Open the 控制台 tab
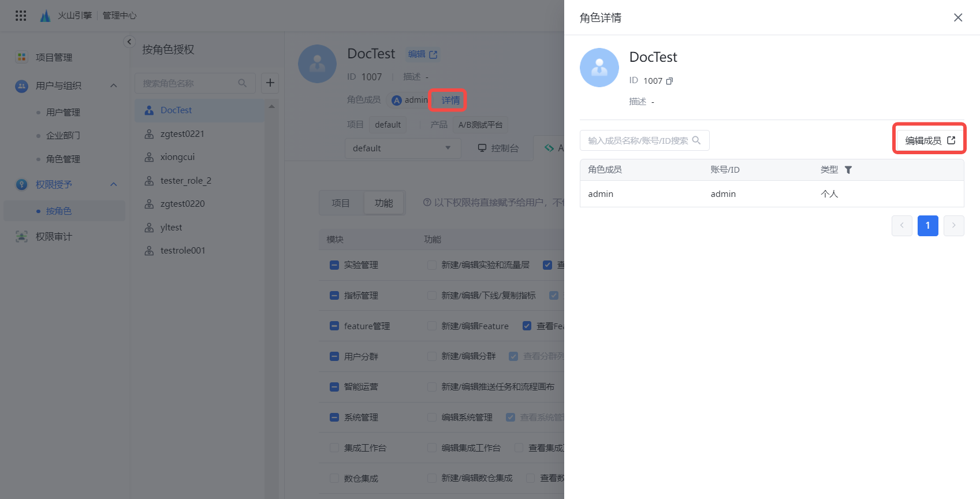 498,148
